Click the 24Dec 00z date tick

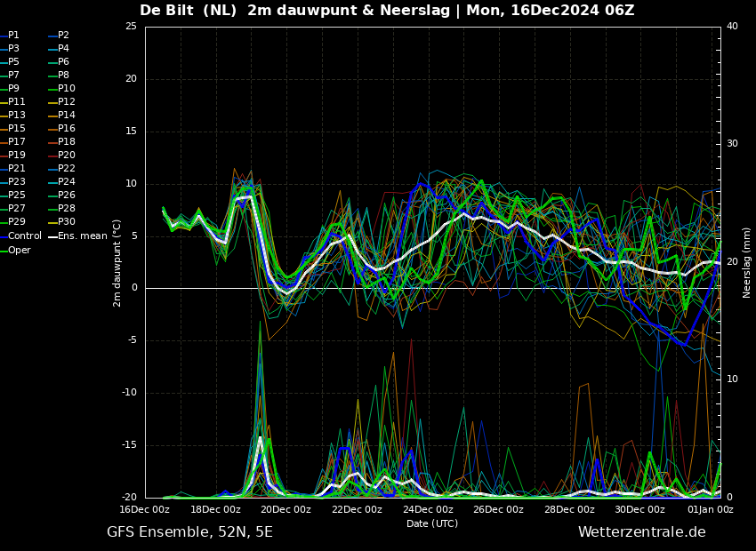(428, 510)
